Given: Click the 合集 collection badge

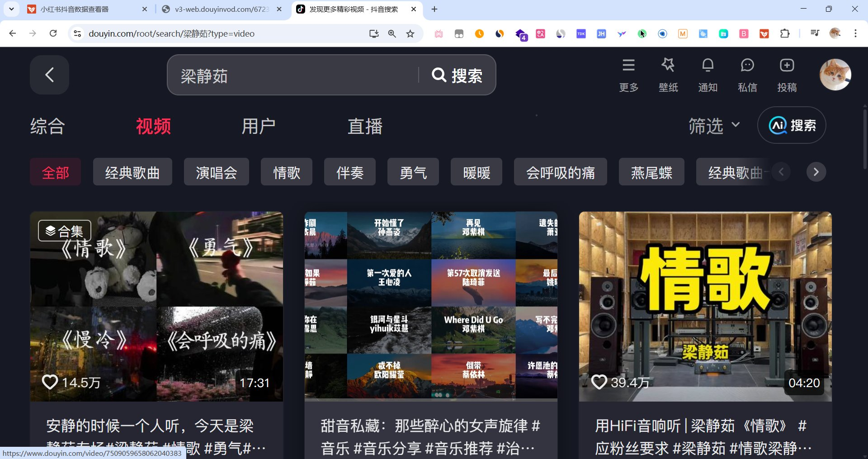Looking at the screenshot, I should click(x=65, y=231).
